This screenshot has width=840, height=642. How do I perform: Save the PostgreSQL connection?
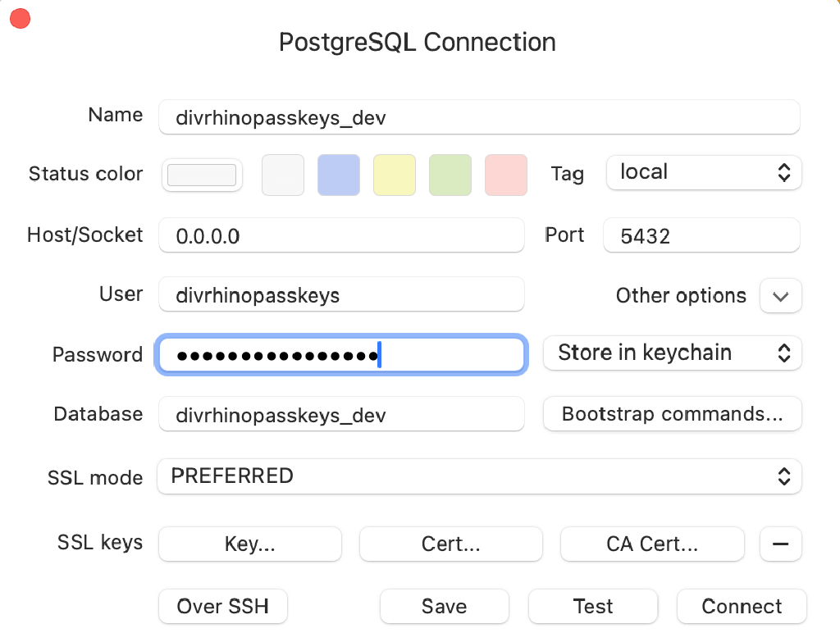point(444,606)
